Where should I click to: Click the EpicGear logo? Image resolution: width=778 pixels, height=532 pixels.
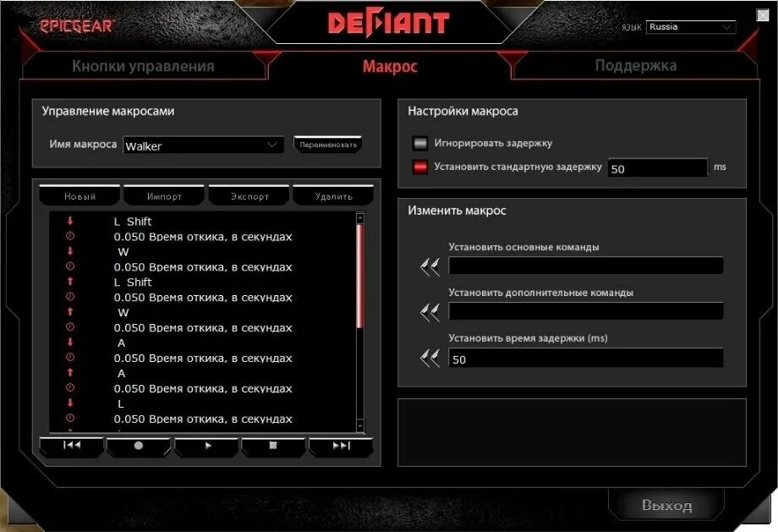point(77,26)
